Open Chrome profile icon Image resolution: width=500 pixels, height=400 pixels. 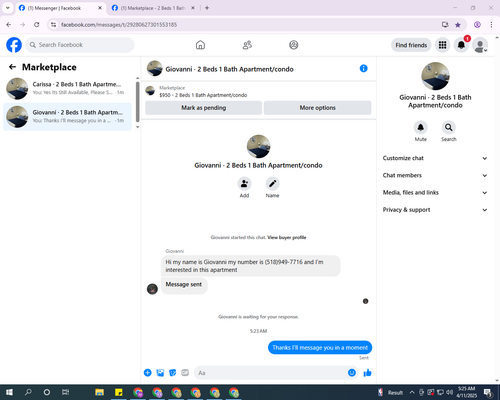[x=477, y=25]
